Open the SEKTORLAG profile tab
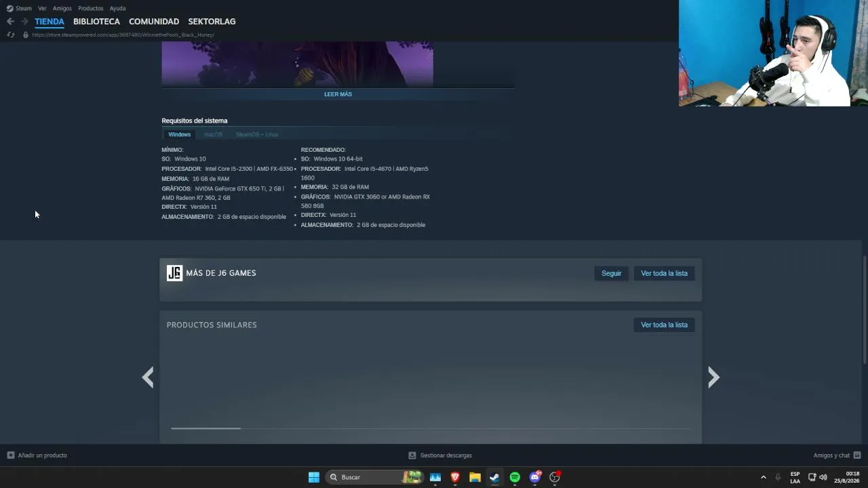The image size is (868, 488). point(212,22)
